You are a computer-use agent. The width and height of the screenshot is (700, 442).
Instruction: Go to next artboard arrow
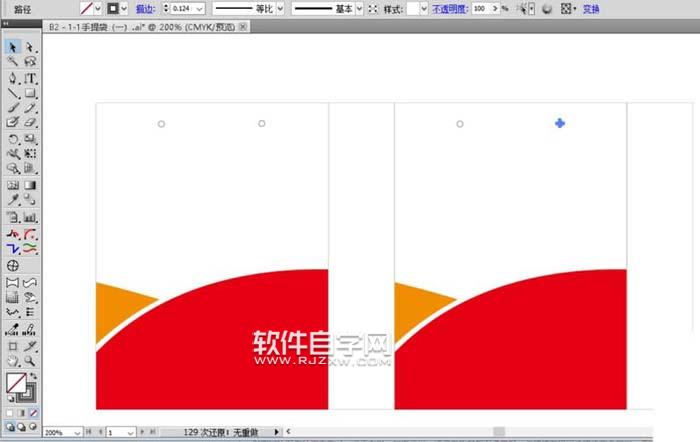(142, 432)
